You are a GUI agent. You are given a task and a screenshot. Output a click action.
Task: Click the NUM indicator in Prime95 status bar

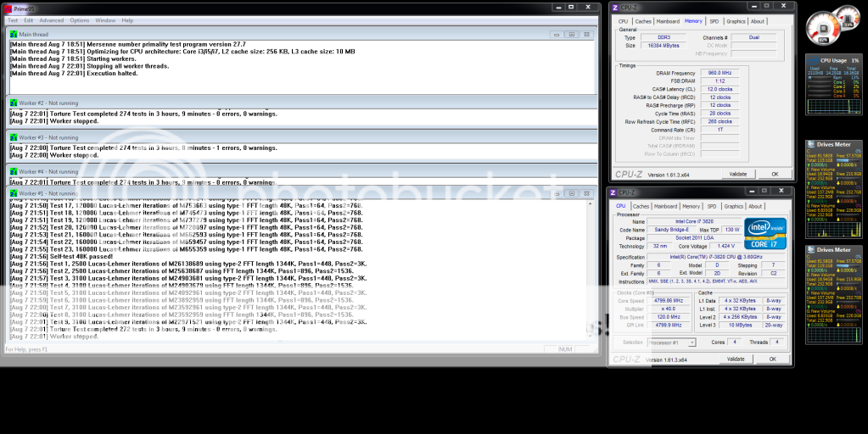click(x=565, y=349)
